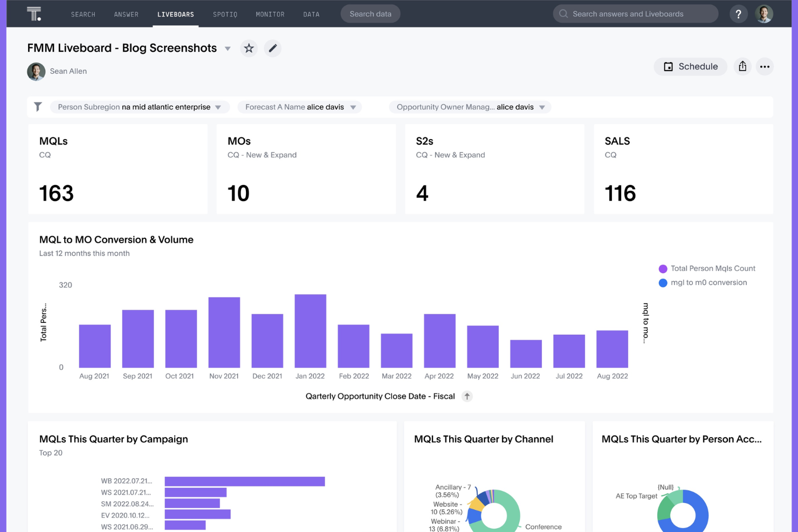
Task: Open the three-dot more options menu
Action: click(765, 67)
